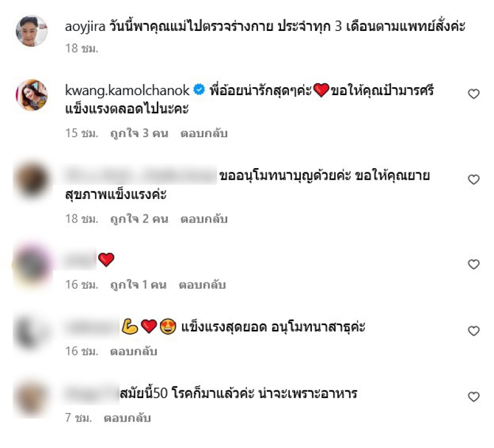The width and height of the screenshot is (494, 448).
Task: Reply to the แข็งแรงสุดยอด comment via ตอบกลับ
Action: click(133, 351)
